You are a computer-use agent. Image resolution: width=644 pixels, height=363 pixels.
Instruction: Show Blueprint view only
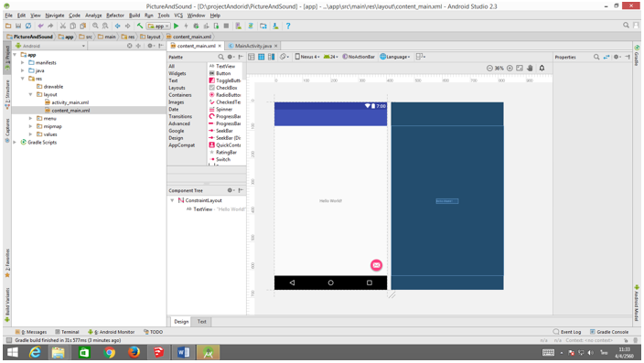(x=262, y=57)
